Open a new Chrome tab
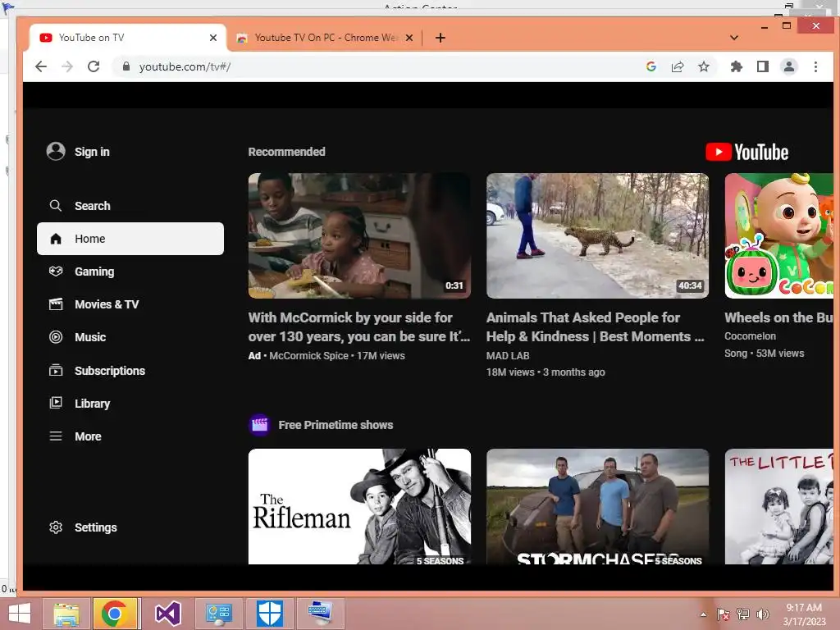This screenshot has height=630, width=840. pos(441,38)
